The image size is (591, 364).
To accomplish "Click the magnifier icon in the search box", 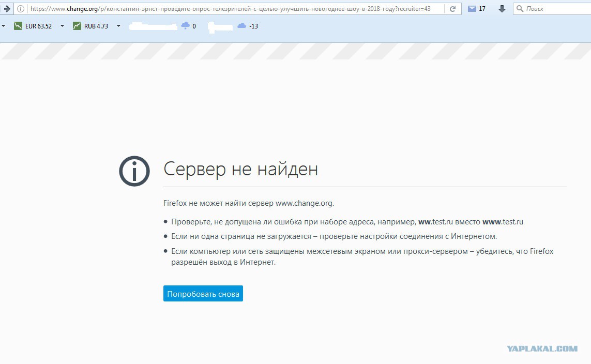I will point(519,8).
